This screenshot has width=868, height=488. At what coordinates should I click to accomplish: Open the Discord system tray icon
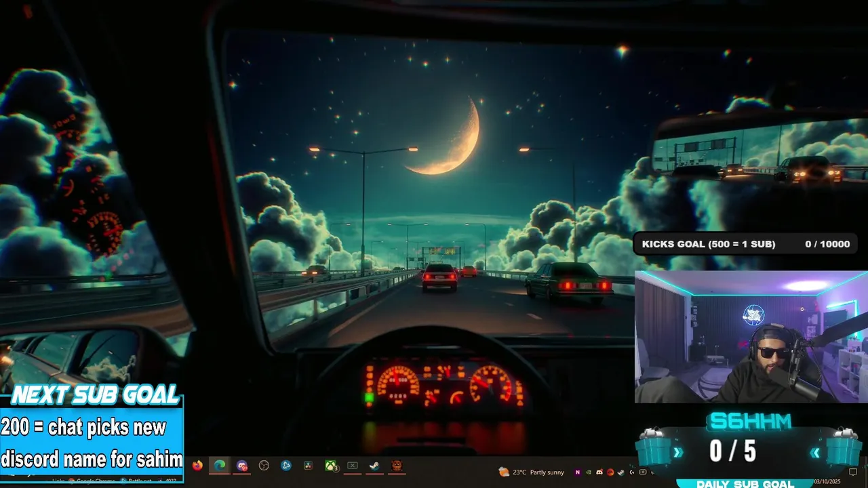pos(599,472)
